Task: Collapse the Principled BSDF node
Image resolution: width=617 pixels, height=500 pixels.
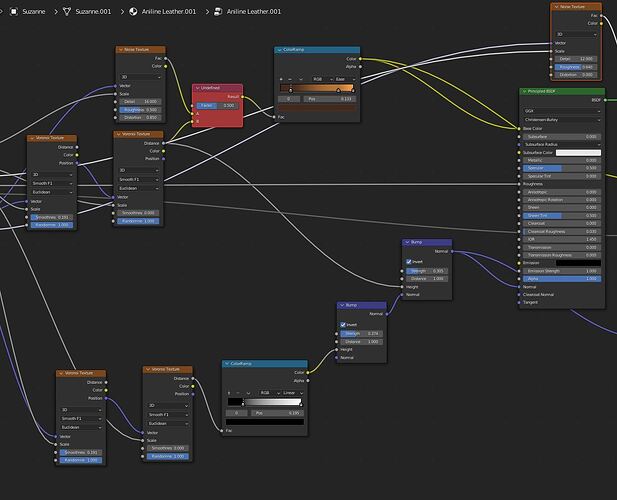Action: point(524,91)
